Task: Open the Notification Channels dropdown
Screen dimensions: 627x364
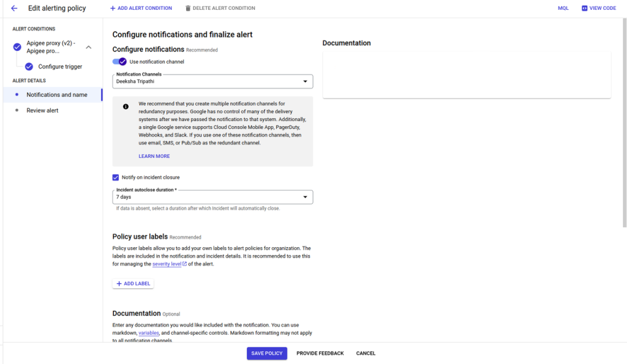Action: [x=305, y=81]
